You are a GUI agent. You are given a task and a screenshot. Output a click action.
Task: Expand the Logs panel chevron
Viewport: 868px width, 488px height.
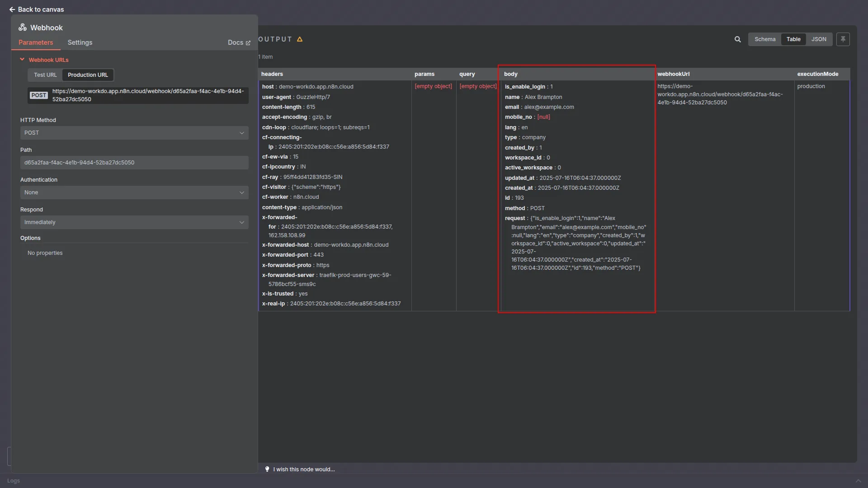tap(858, 480)
